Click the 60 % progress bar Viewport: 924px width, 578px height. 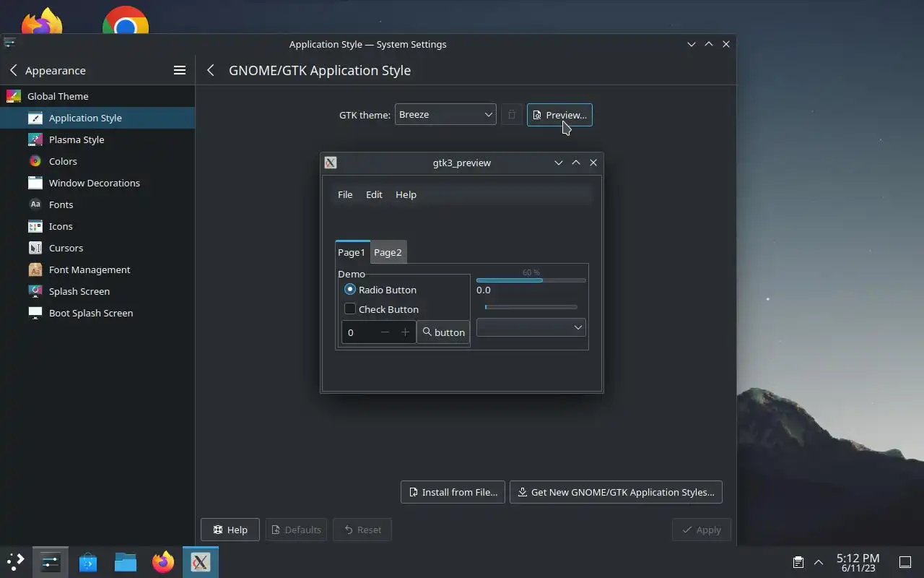(x=531, y=280)
